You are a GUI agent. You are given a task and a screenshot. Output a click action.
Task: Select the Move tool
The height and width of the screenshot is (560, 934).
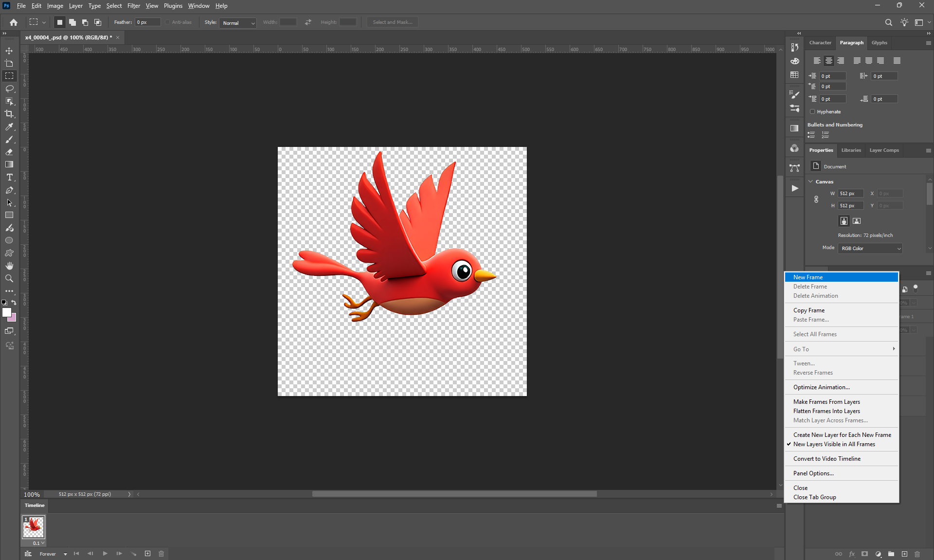tap(9, 51)
